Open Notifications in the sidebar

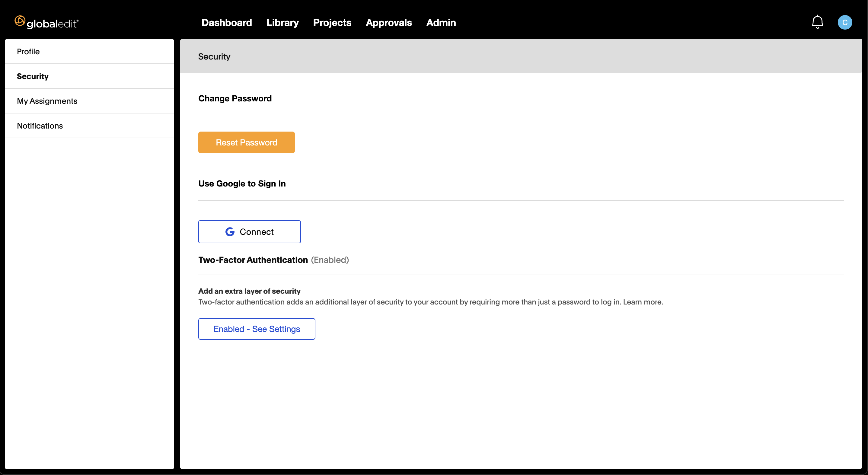[x=89, y=126]
